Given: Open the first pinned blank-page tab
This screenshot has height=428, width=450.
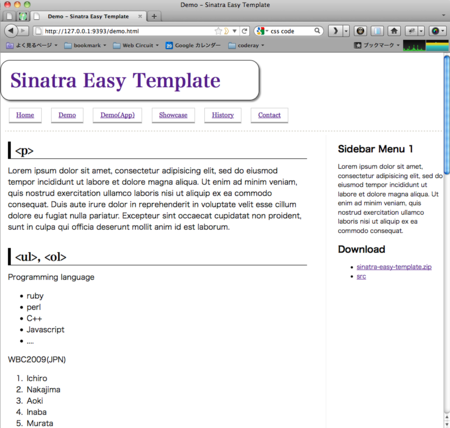Looking at the screenshot, I should pyautogui.click(x=9, y=16).
